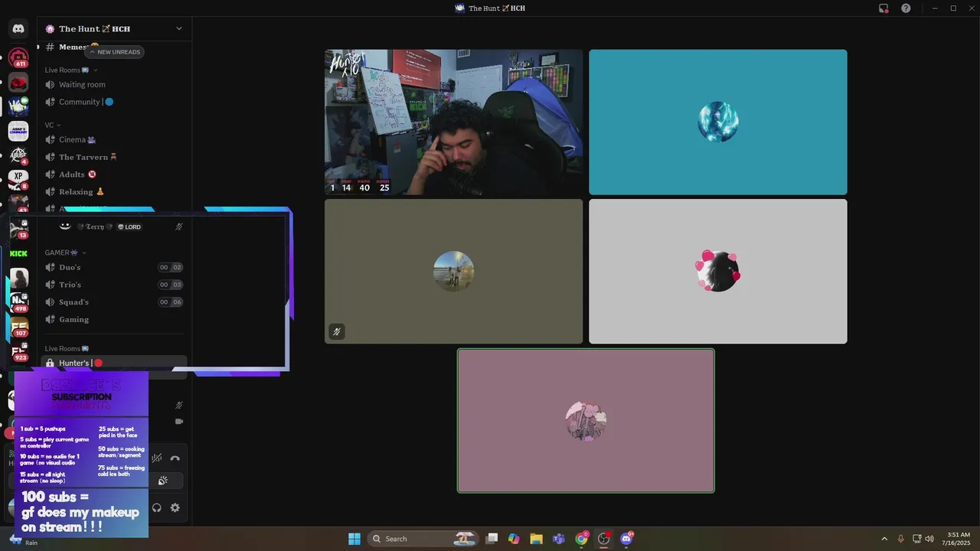Image resolution: width=980 pixels, height=551 pixels.
Task: Focus the light gray participant tile
Action: click(x=718, y=272)
